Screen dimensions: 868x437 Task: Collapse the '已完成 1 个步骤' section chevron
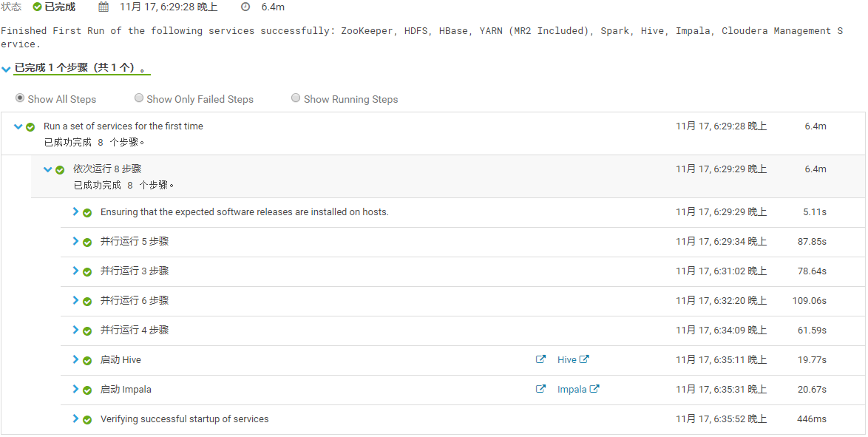pyautogui.click(x=6, y=70)
